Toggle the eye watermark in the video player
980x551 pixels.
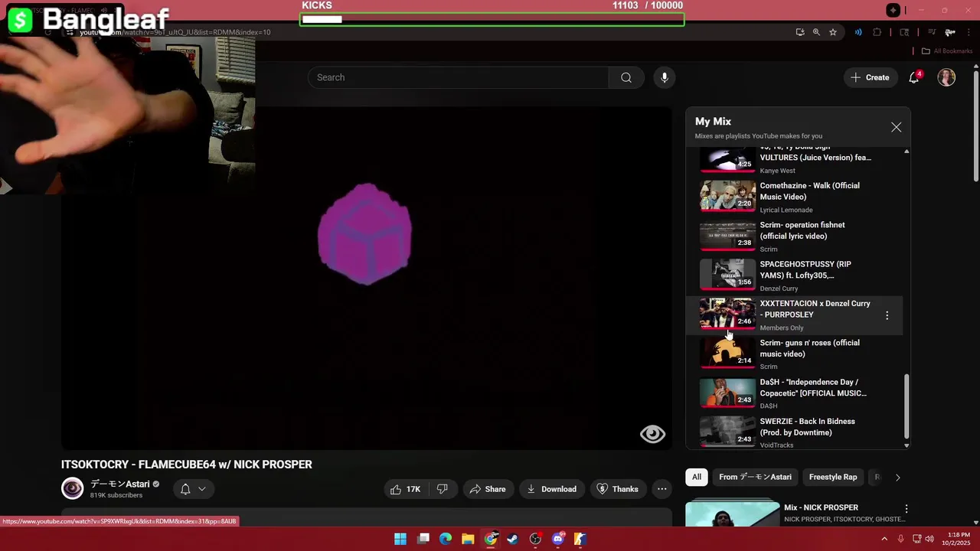pyautogui.click(x=653, y=434)
